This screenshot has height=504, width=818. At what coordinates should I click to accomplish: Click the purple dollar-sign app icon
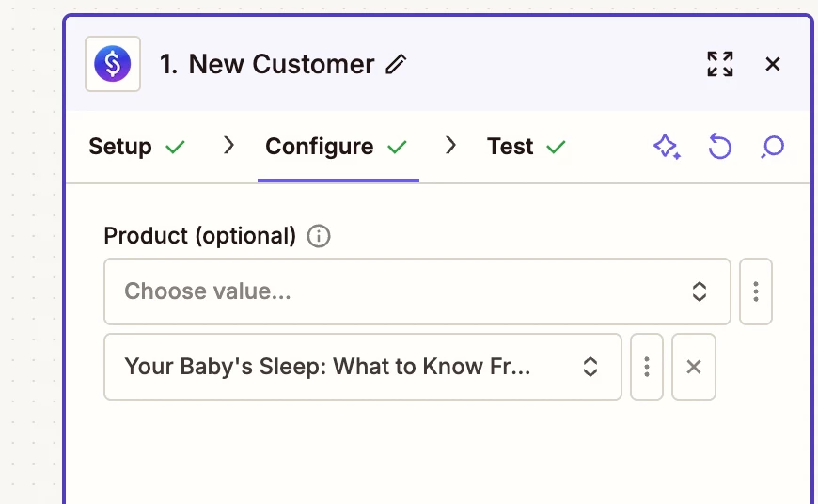coord(113,64)
